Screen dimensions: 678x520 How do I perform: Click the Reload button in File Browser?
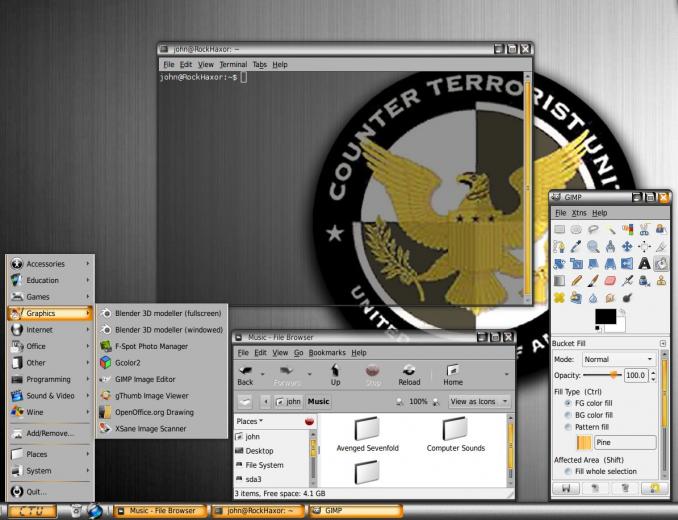(409, 375)
